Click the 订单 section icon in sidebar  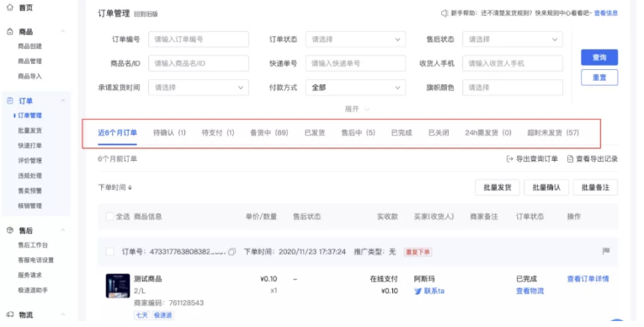click(10, 101)
